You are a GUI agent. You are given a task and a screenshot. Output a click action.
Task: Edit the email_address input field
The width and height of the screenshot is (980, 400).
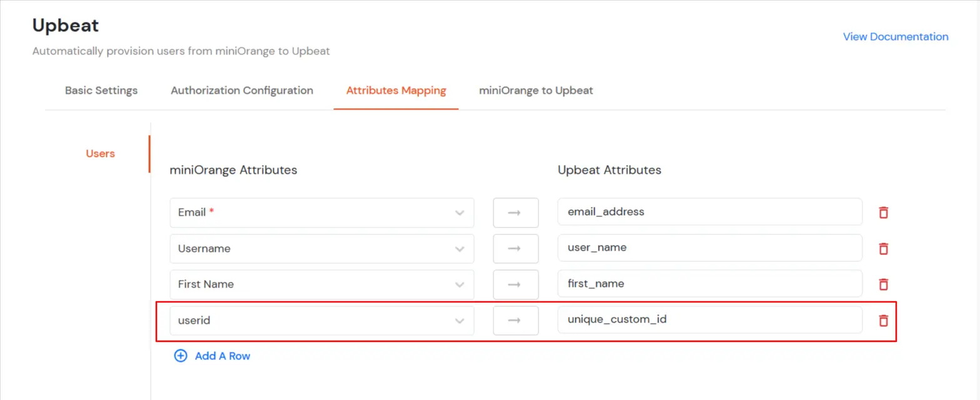coord(710,212)
